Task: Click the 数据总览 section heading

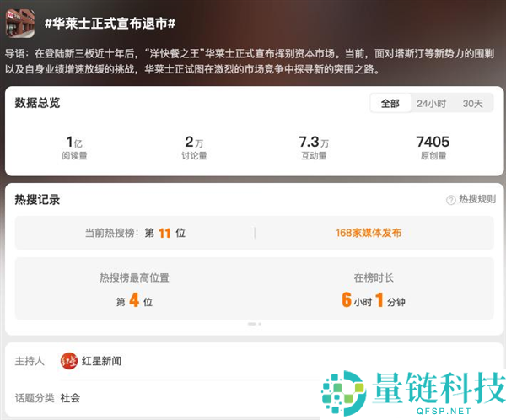Action: tap(37, 103)
